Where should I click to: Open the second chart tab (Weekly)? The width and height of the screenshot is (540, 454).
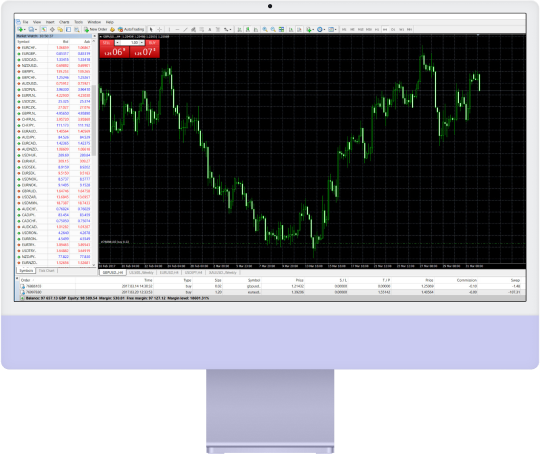pyautogui.click(x=141, y=272)
